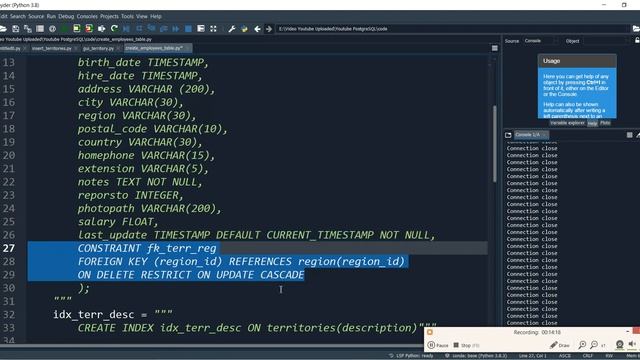Open the Debug menu

(66, 16)
